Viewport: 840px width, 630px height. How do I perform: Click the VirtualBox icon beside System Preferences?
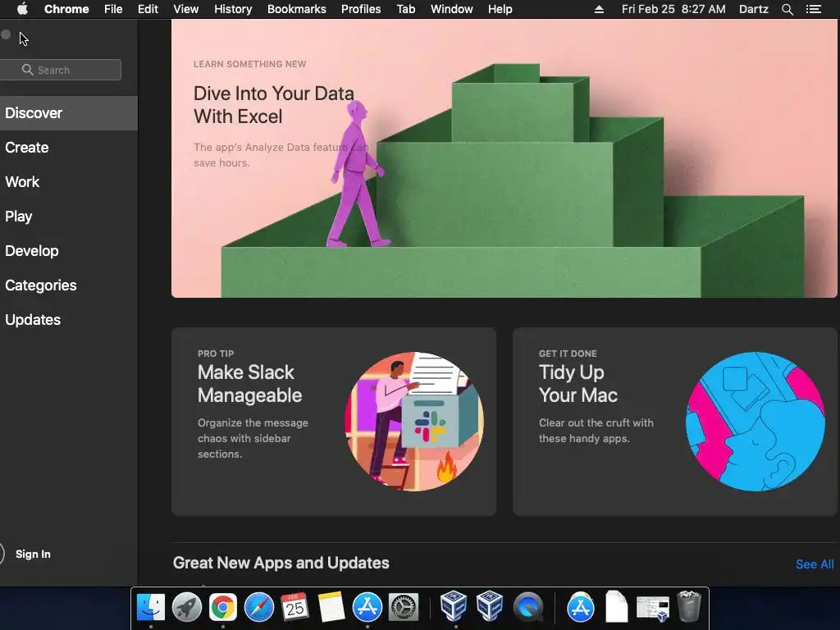coord(453,606)
